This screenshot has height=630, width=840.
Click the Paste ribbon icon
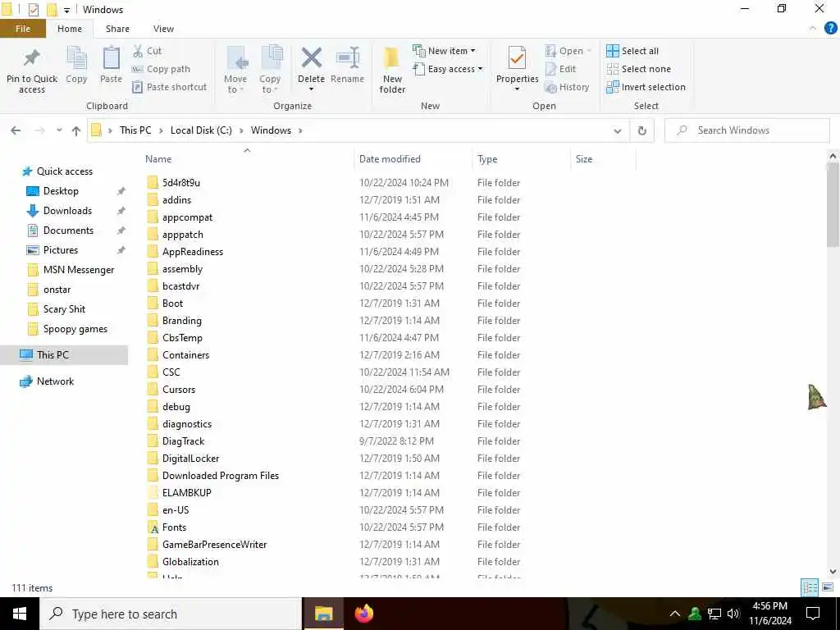pos(111,66)
